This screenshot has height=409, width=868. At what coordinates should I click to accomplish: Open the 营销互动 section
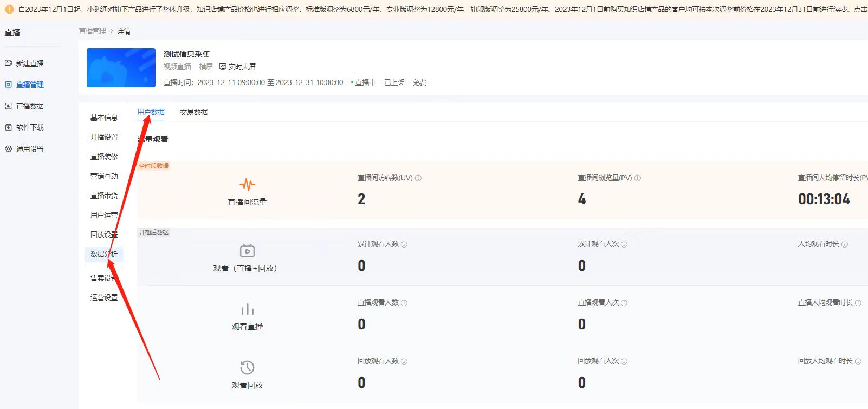pos(104,176)
